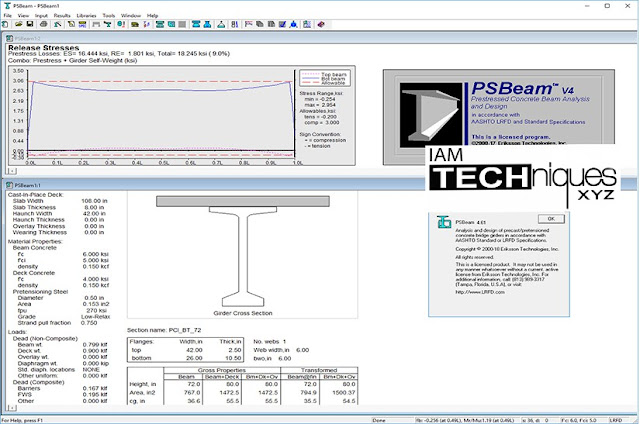Screen dimensions: 640x424
Task: Click the numbered digits toolbar icon
Action: pyautogui.click(x=234, y=24)
